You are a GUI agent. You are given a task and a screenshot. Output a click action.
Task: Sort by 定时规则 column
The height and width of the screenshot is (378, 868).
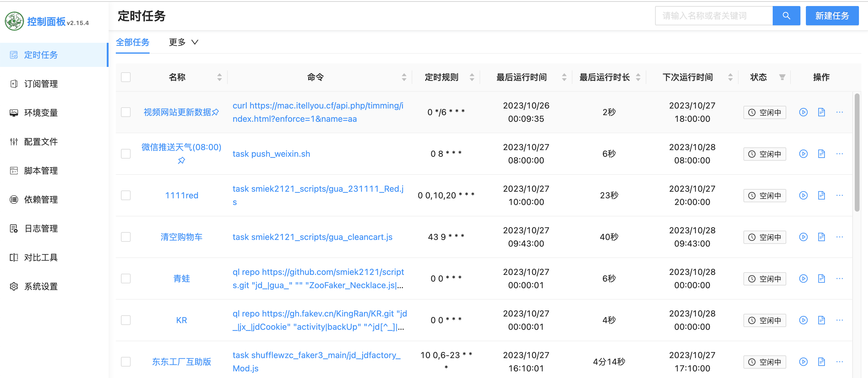coord(472,77)
